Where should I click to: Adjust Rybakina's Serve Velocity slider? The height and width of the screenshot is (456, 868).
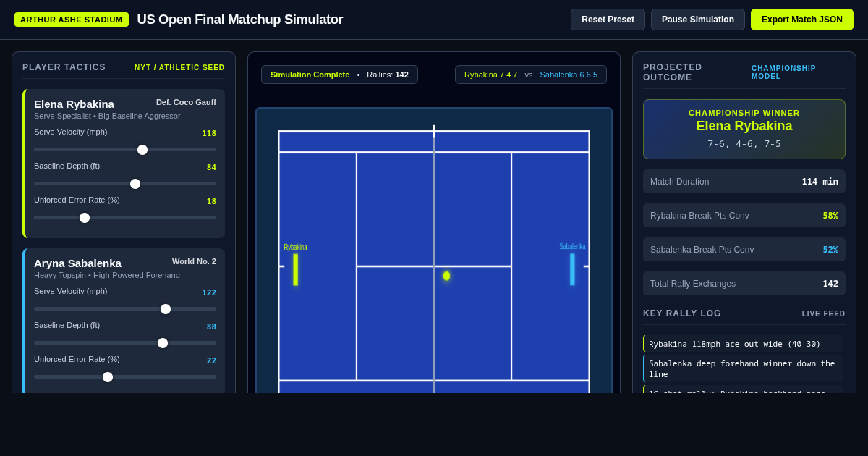[125, 150]
